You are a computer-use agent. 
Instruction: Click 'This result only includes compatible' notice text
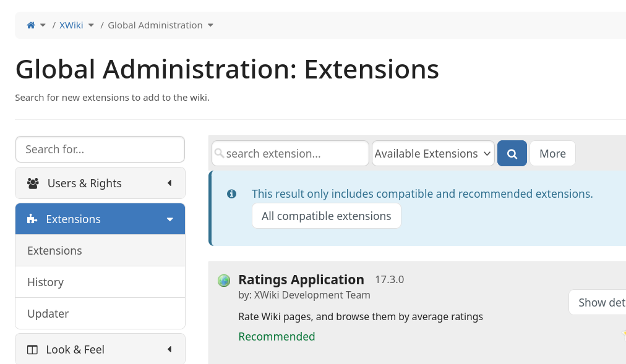pos(422,194)
